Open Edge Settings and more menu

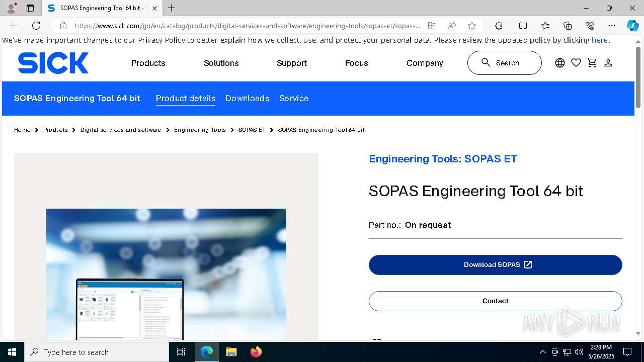pos(612,26)
